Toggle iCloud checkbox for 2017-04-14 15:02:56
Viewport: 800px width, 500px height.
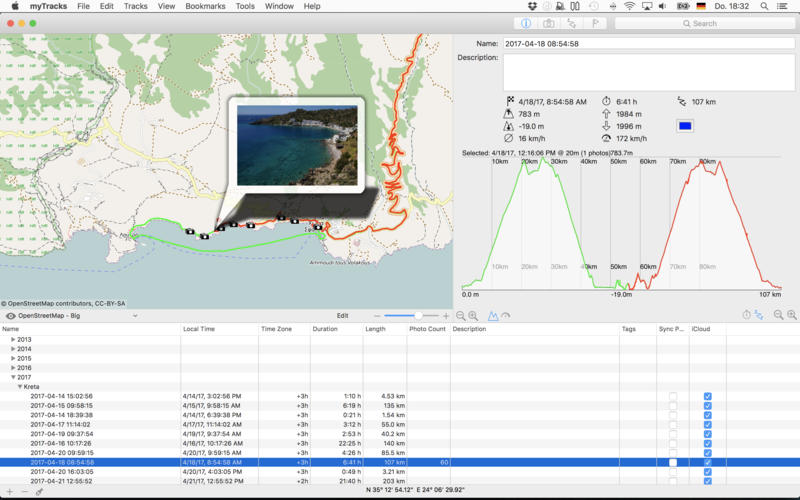click(x=707, y=396)
